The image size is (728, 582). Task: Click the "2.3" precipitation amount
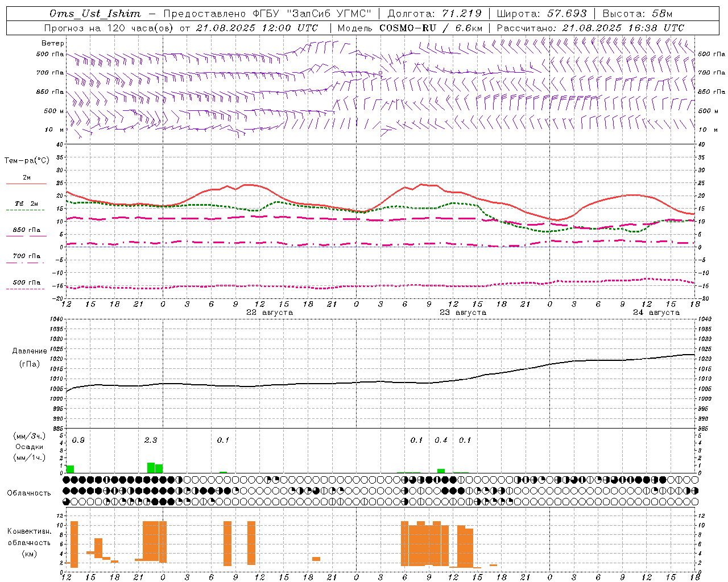(x=151, y=440)
